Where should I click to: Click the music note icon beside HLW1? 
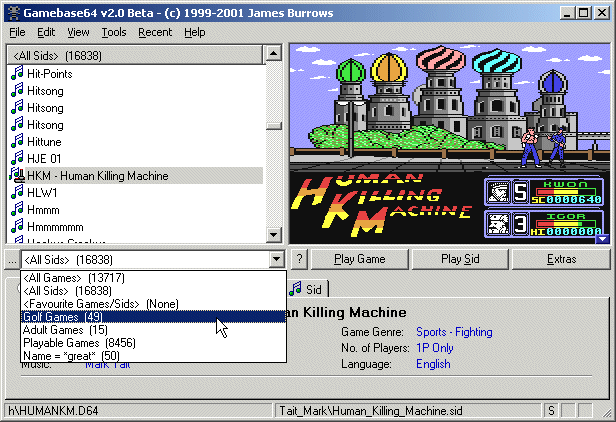point(17,192)
